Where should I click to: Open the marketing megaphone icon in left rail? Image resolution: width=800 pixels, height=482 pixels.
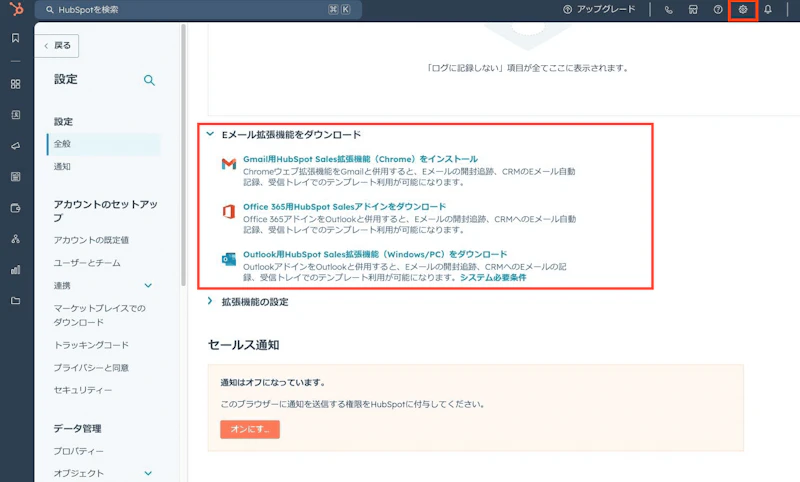16,146
